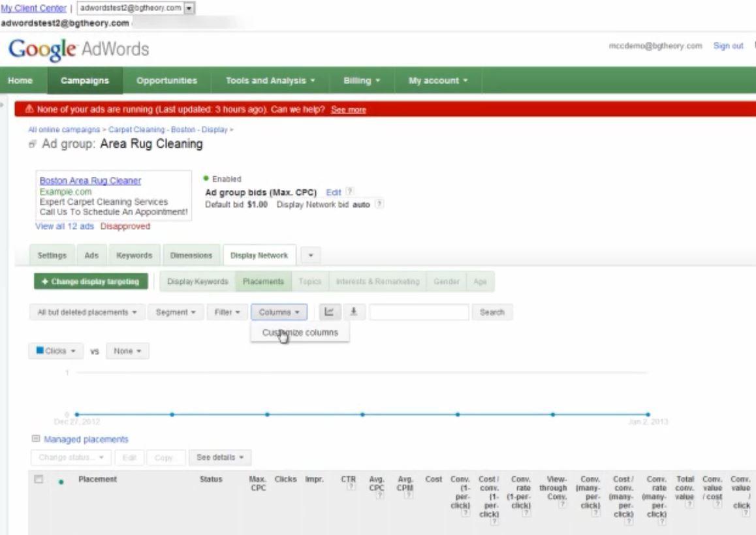The height and width of the screenshot is (535, 756).
Task: Click See more in the red alert
Action: [x=349, y=110]
